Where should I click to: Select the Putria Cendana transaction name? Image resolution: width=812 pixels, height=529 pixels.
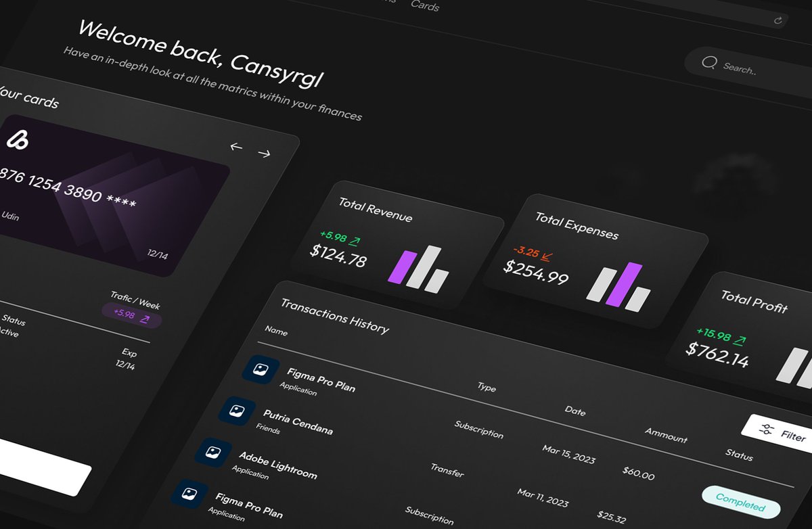pos(298,422)
